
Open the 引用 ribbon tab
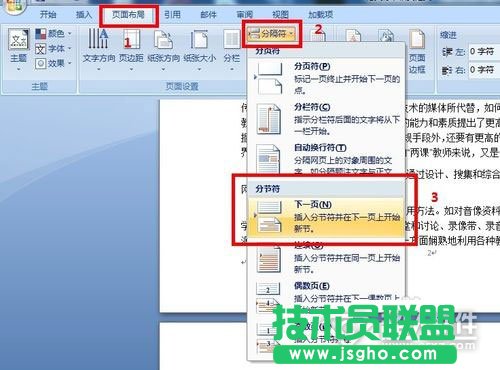click(x=172, y=14)
